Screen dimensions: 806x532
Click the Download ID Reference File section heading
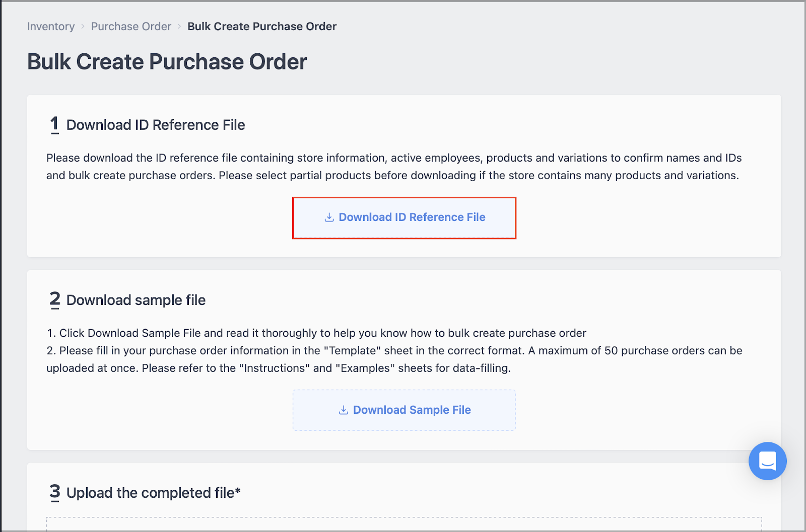[156, 124]
